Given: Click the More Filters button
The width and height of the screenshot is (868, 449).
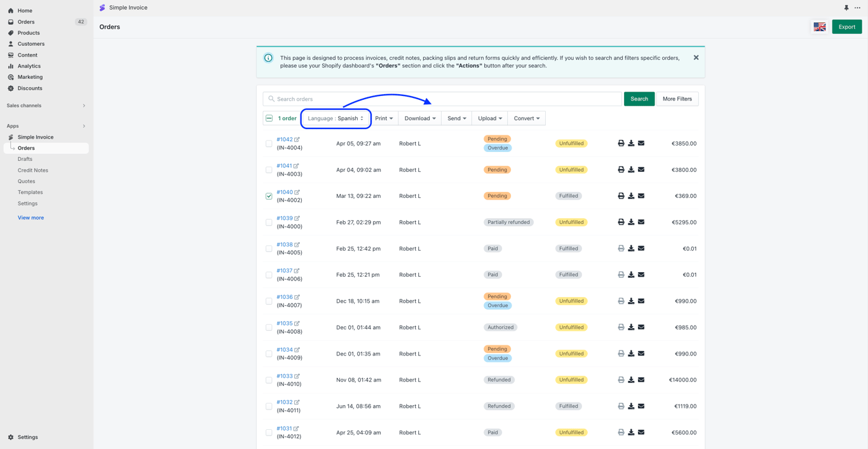Looking at the screenshot, I should click(677, 99).
